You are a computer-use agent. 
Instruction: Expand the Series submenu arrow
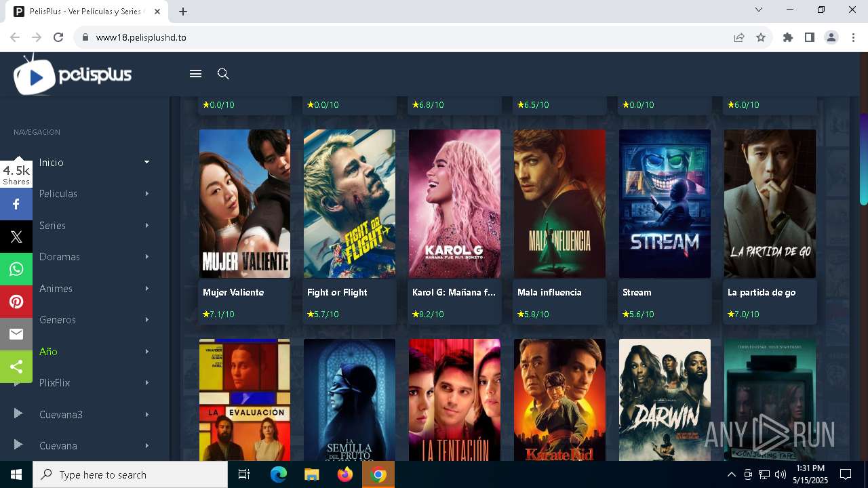(146, 225)
